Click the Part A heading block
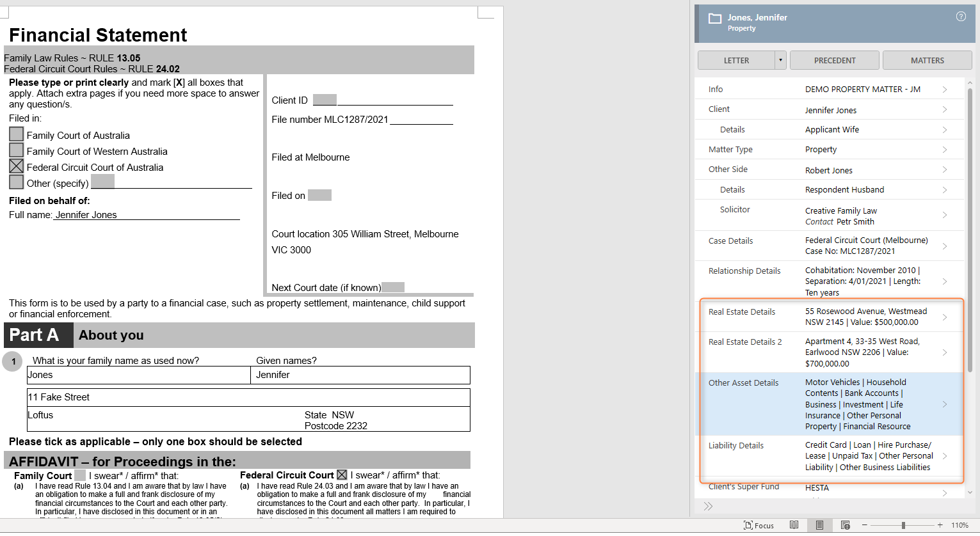This screenshot has height=536, width=980. [x=38, y=335]
